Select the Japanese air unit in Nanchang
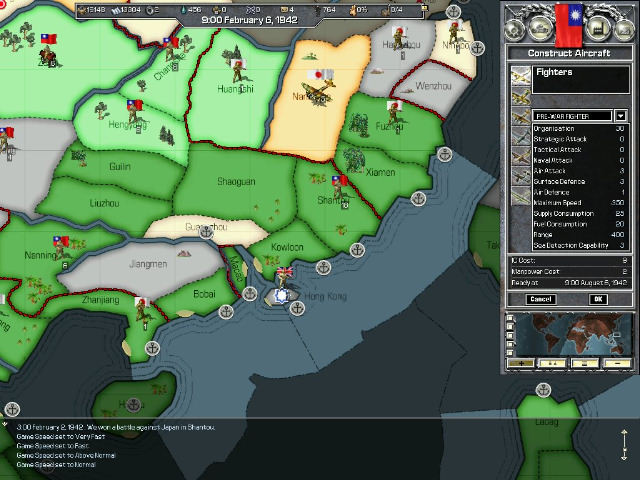The image size is (640, 480). click(320, 92)
